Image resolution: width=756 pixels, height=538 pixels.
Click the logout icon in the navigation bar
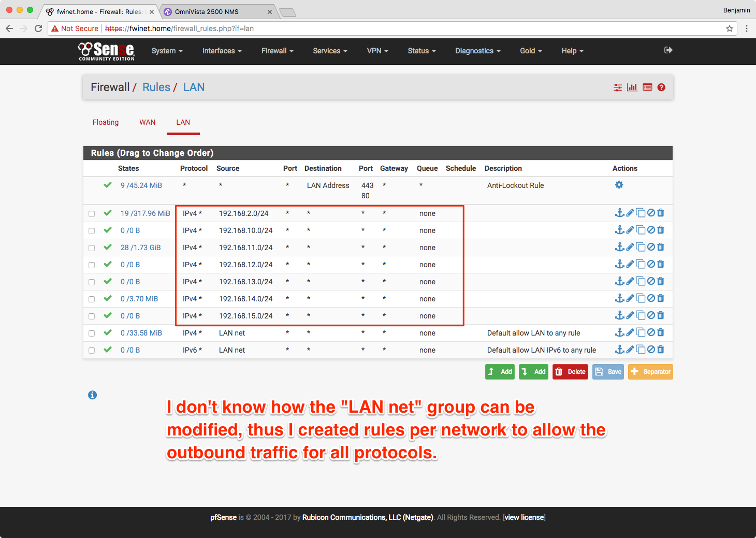coord(668,50)
